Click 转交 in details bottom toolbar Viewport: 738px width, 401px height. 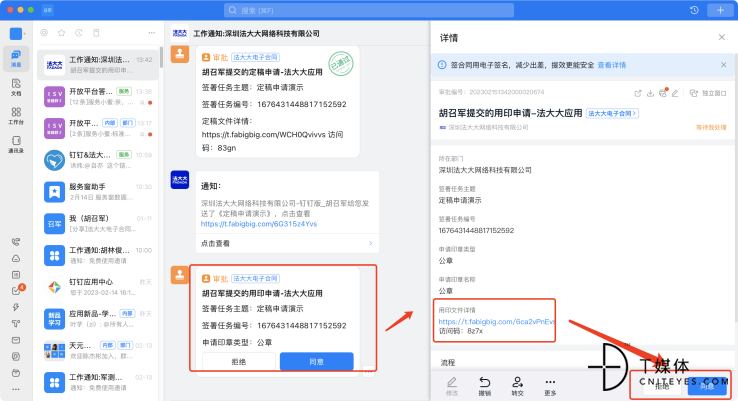(x=517, y=386)
